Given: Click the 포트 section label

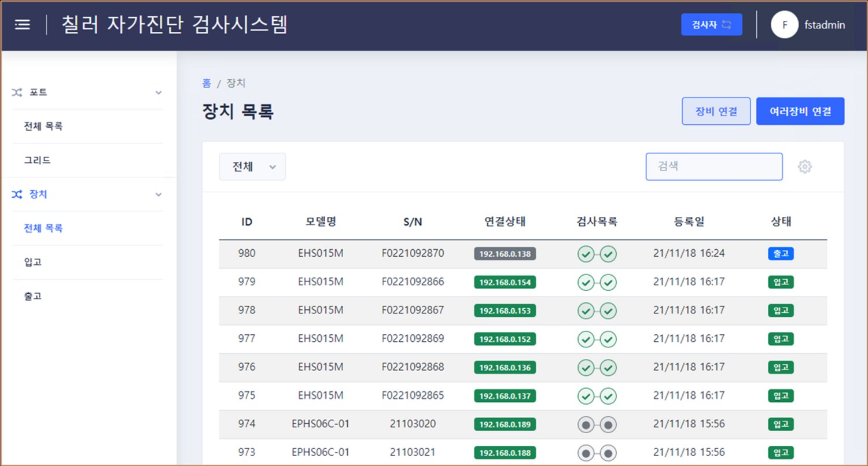Looking at the screenshot, I should tap(38, 93).
